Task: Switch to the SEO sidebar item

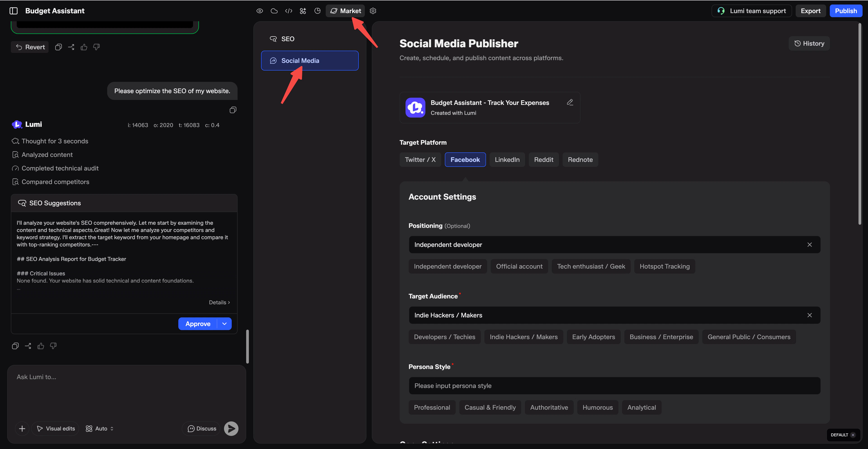Action: pyautogui.click(x=288, y=39)
